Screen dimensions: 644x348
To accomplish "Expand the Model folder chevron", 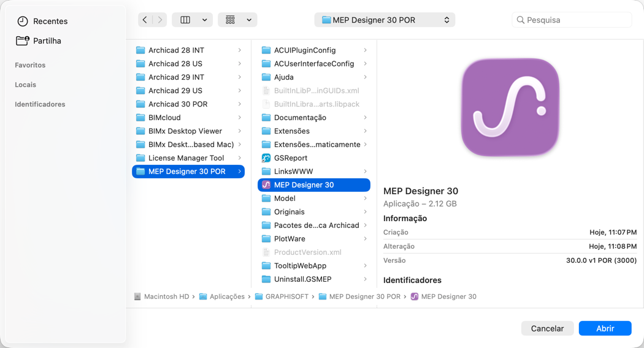I will point(365,199).
